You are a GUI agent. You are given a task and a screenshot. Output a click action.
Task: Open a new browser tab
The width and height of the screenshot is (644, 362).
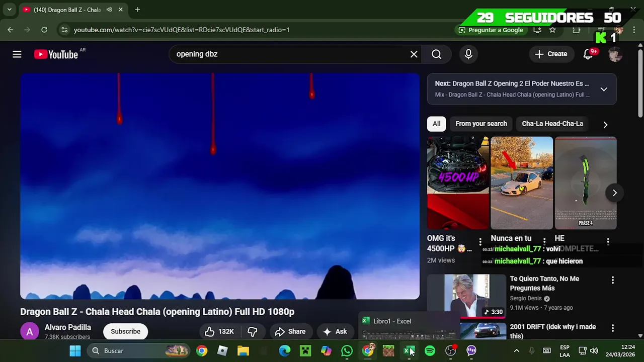(x=137, y=10)
